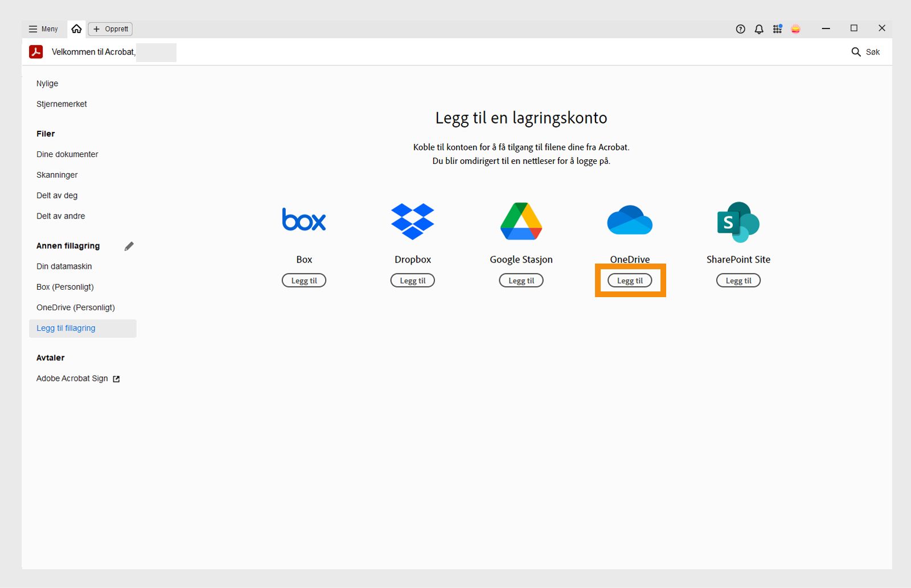
Task: Open the notifications bell
Action: [758, 28]
